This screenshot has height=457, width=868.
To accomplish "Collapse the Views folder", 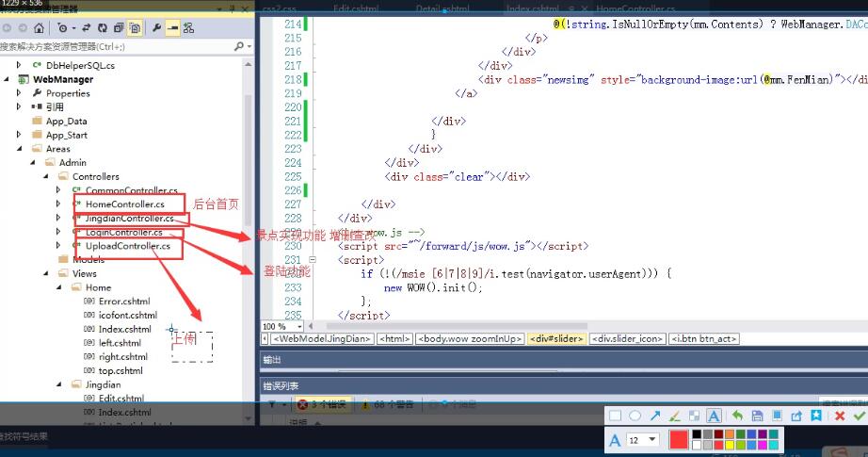I will (x=46, y=273).
